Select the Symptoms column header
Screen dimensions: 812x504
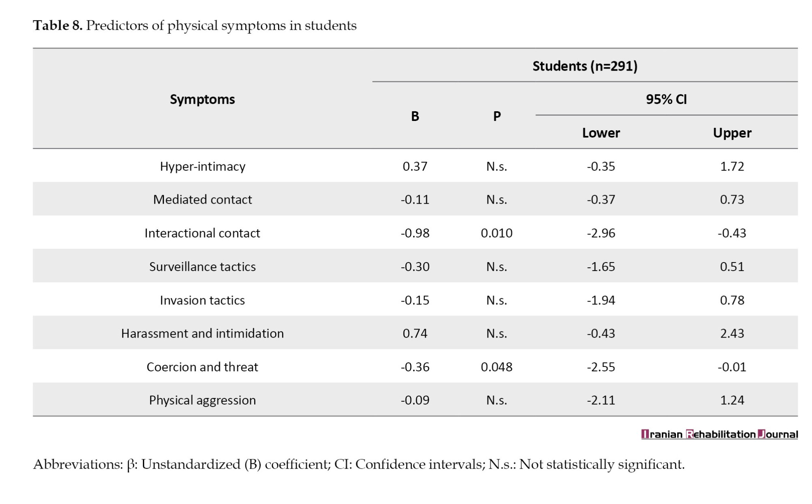[202, 99]
